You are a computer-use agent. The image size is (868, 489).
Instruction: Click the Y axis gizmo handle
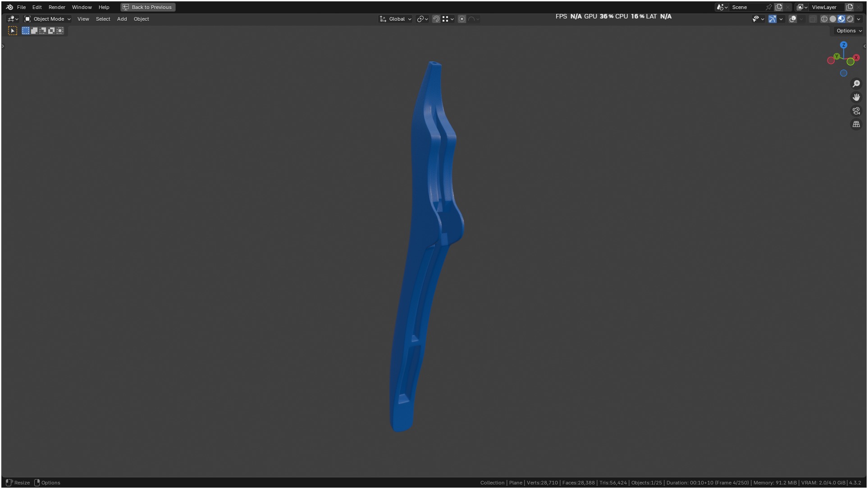point(836,56)
